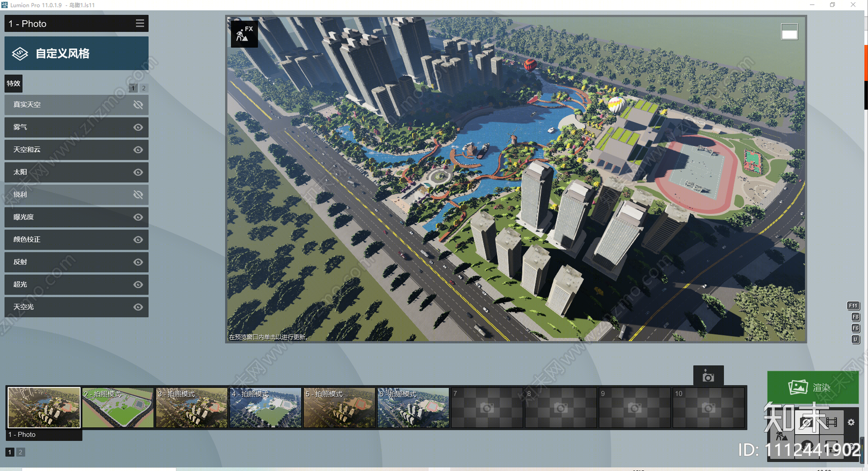Switch to effects page 2
Viewport: 868px width, 471px height.
point(144,88)
